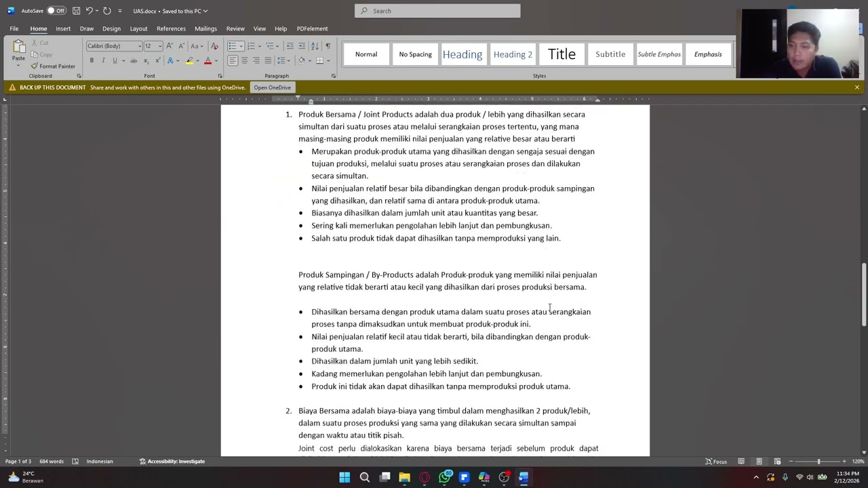Apply the No Spacing style
The image size is (868, 488).
point(415,54)
